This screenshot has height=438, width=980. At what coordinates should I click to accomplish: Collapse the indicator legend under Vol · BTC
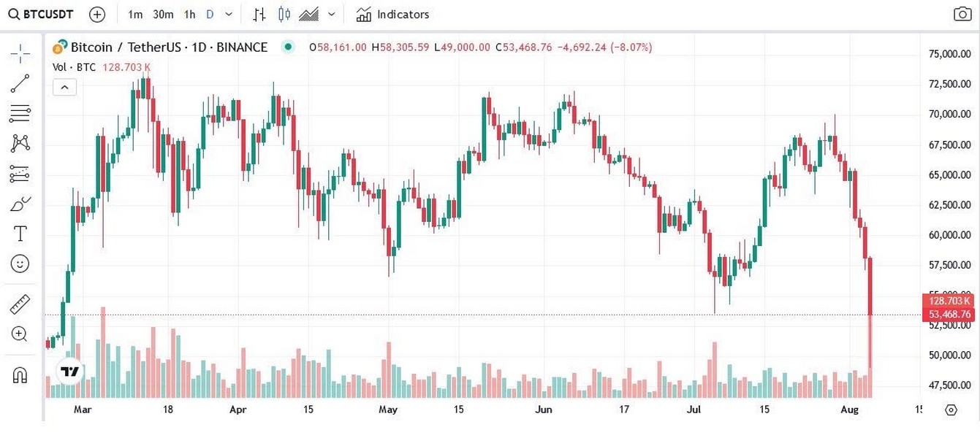[x=64, y=88]
